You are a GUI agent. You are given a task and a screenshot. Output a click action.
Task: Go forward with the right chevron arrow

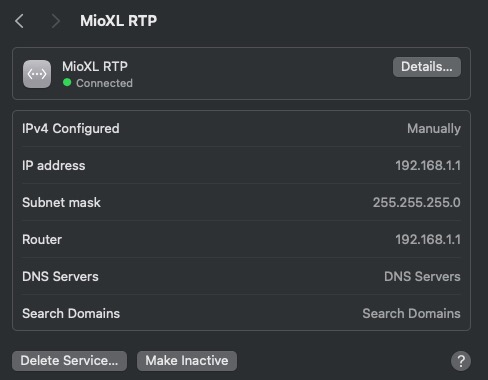pos(55,21)
